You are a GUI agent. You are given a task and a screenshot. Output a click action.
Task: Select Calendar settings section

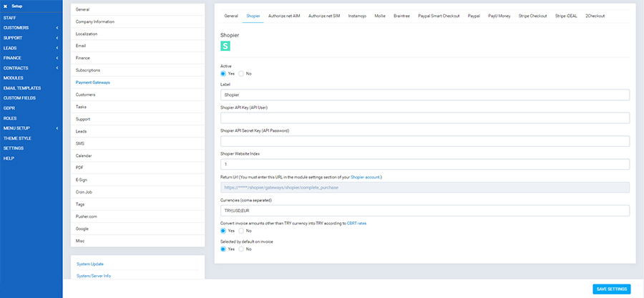click(x=137, y=155)
